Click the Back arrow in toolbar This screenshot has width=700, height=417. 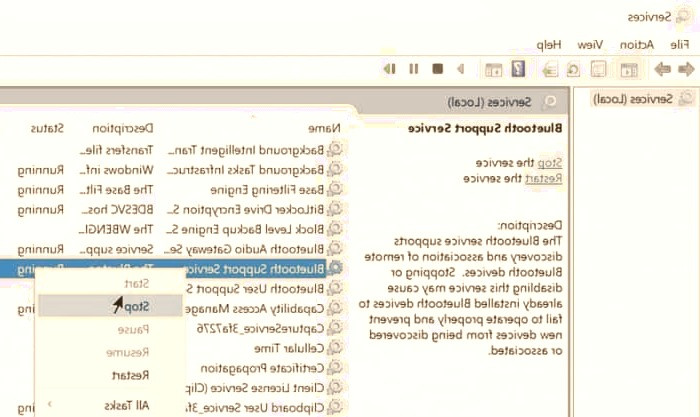click(687, 69)
